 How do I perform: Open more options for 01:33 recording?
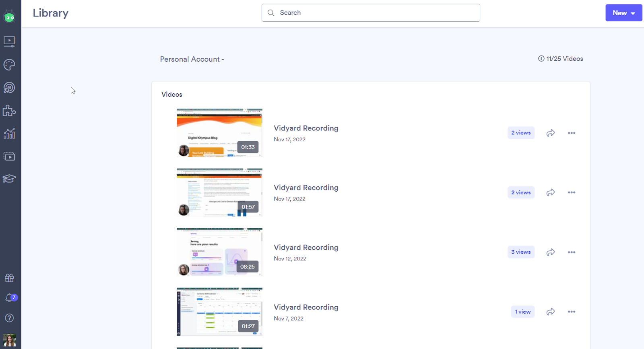point(572,133)
